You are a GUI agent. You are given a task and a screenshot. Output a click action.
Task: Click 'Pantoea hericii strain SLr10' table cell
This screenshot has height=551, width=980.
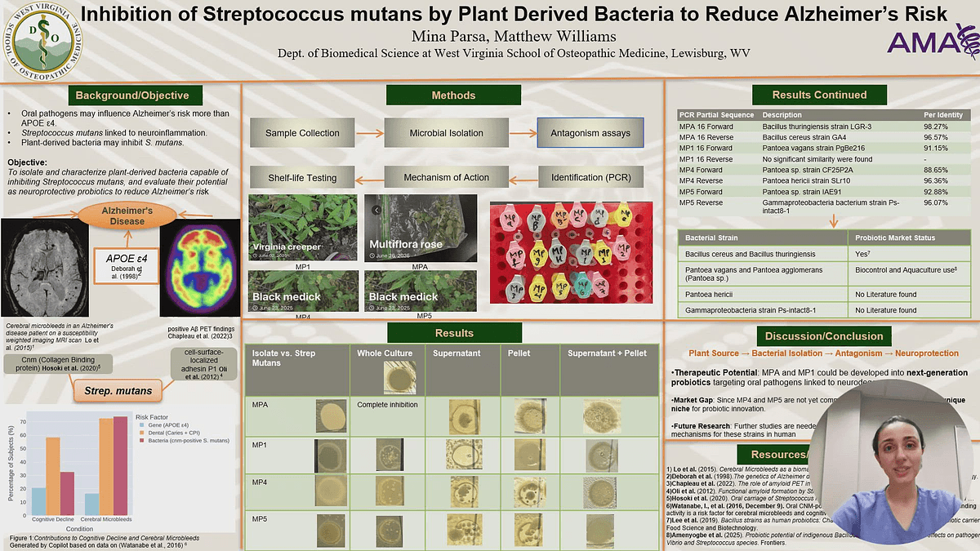807,180
